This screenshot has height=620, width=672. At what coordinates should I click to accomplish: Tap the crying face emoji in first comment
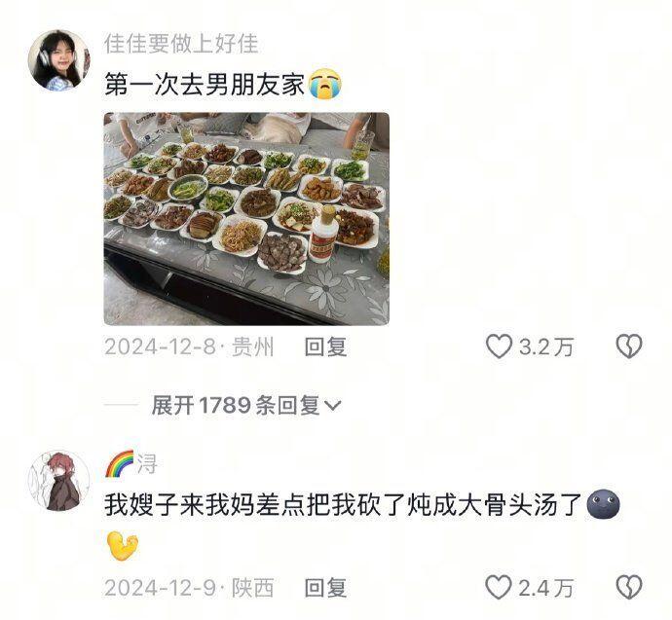point(325,84)
